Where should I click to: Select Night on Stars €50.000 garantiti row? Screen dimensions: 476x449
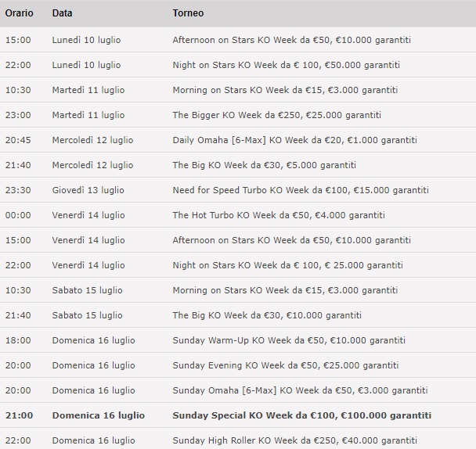[238, 65]
